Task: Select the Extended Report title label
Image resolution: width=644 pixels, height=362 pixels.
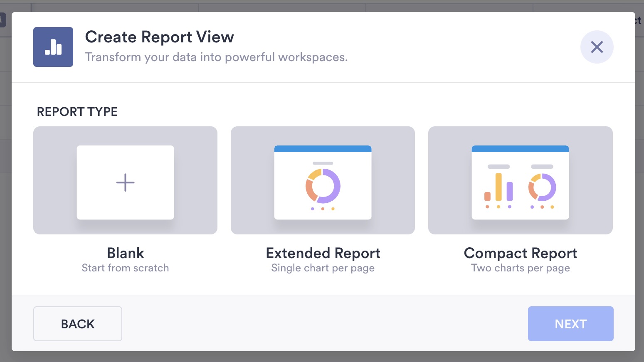Action: (x=323, y=253)
